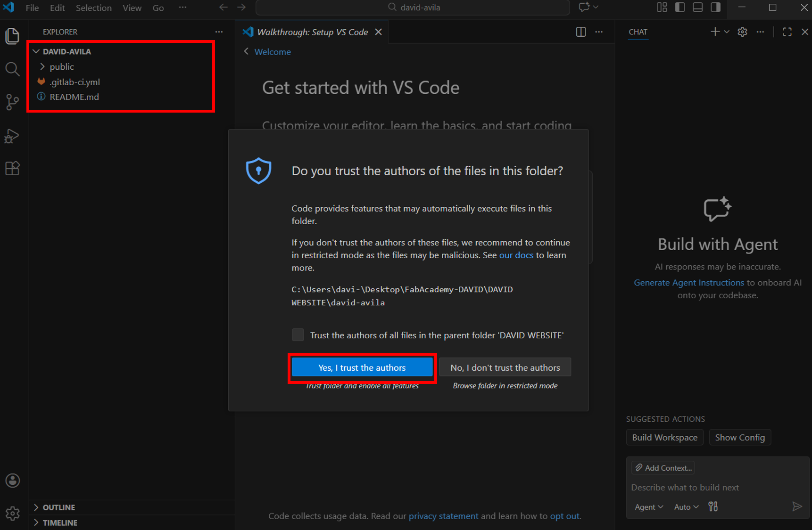This screenshot has width=812, height=530.
Task: Open the Agent mode dropdown
Action: [649, 507]
